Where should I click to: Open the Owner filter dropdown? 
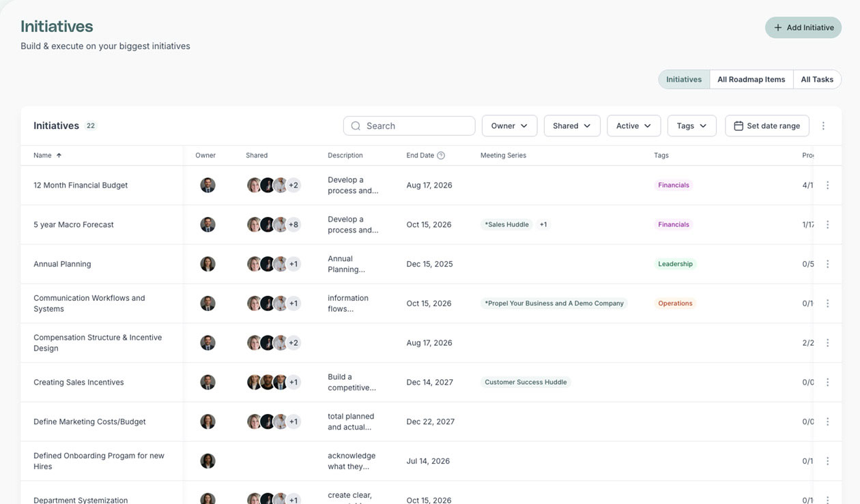(x=509, y=125)
